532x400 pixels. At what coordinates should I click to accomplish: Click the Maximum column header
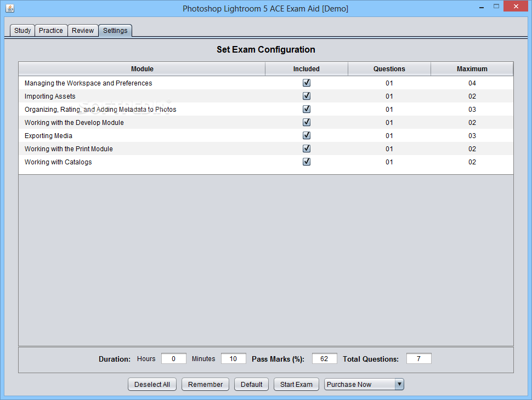coord(472,69)
